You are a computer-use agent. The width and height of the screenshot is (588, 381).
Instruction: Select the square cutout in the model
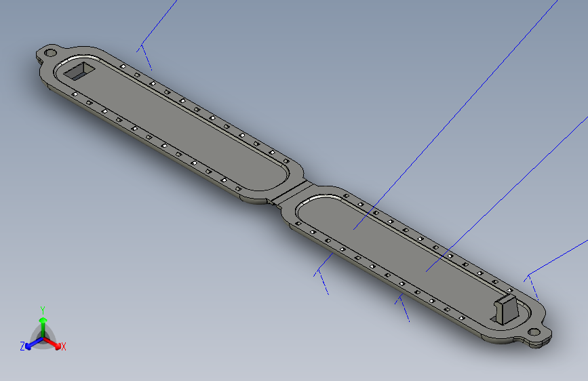coord(79,71)
